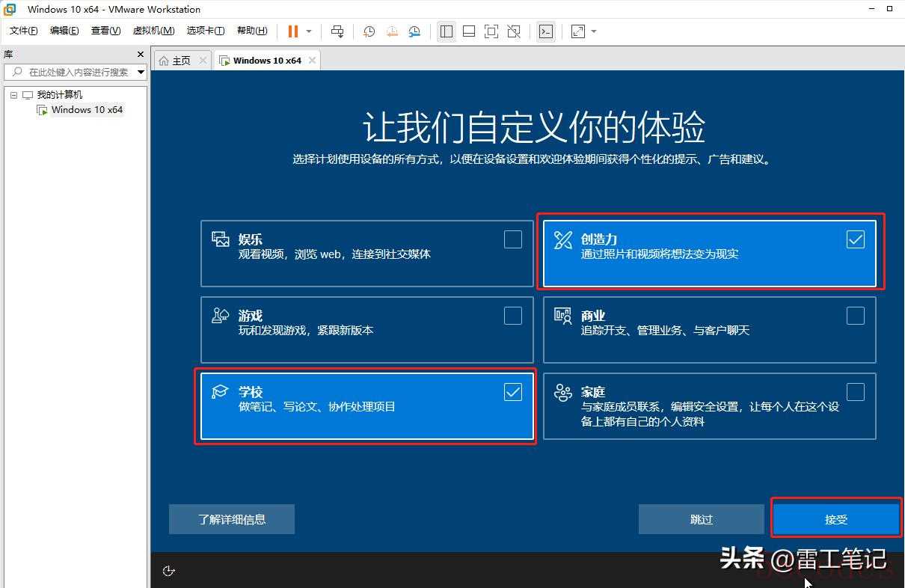Switch to Unity mode icon
The width and height of the screenshot is (905, 588).
514,31
